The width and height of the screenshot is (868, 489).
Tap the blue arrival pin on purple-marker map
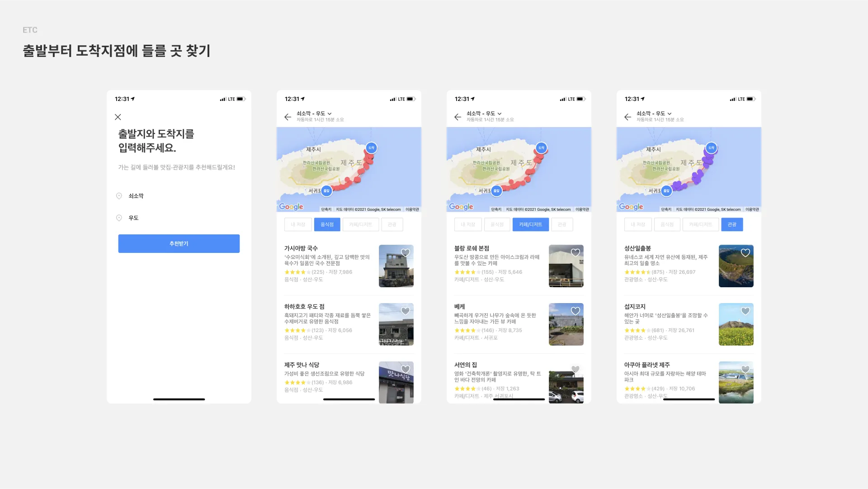coord(711,148)
